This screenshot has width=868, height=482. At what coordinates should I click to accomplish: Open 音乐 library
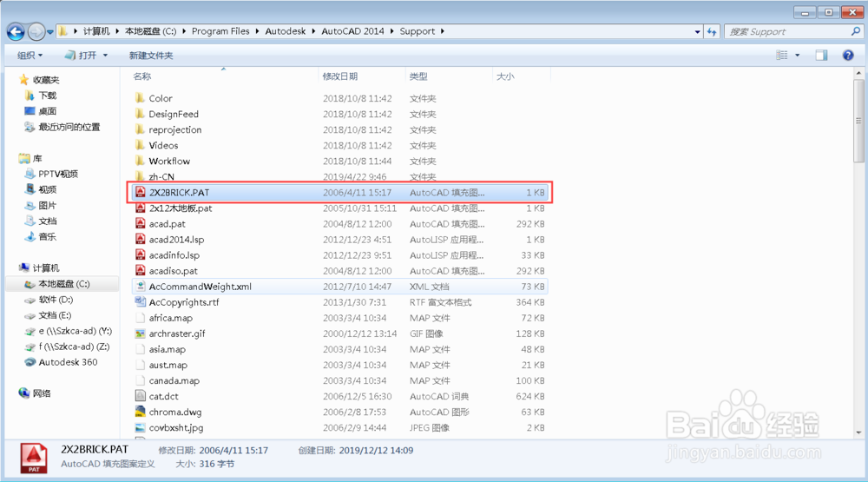pos(48,236)
